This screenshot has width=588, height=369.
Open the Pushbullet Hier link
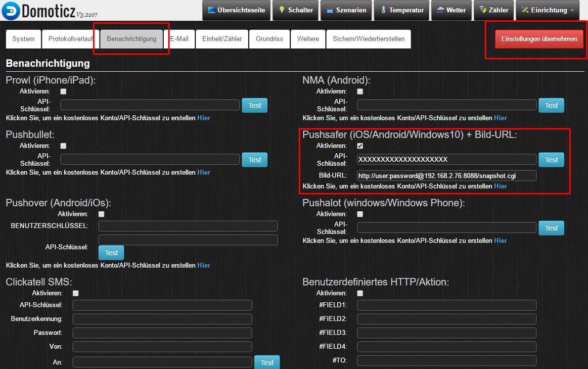tap(204, 172)
